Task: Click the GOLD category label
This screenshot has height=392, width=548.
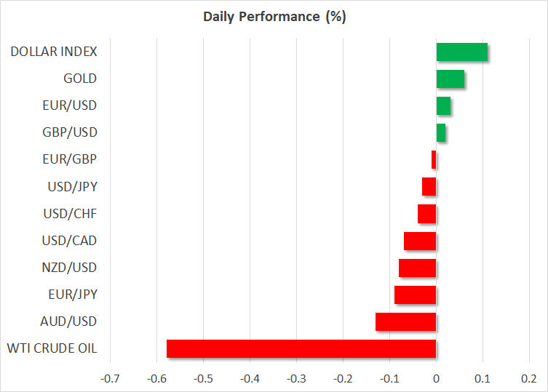Action: 80,79
